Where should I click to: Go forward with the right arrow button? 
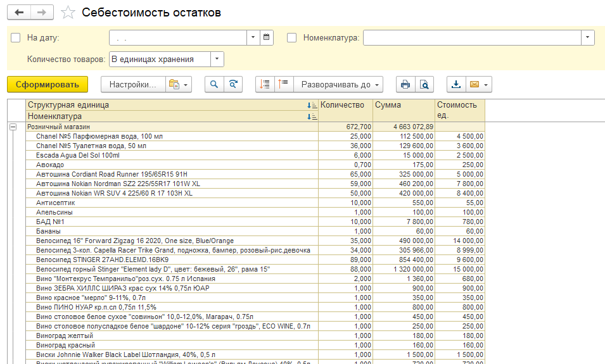[x=42, y=12]
